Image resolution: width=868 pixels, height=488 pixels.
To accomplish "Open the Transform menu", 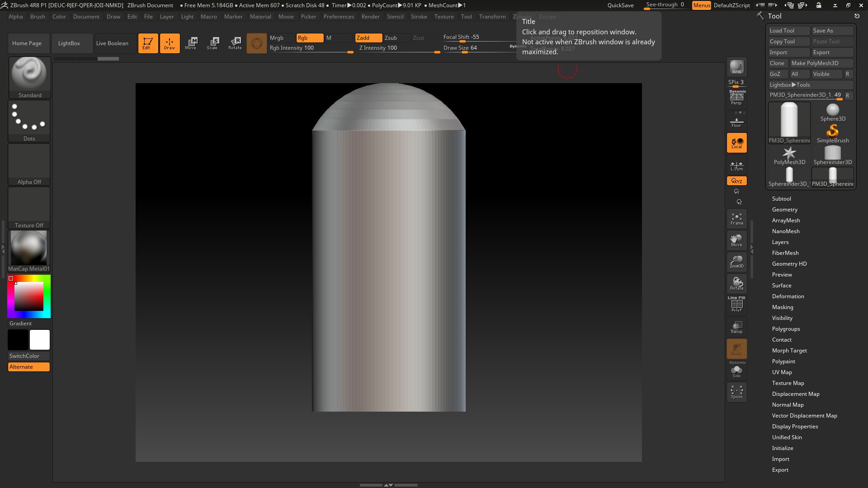I will pyautogui.click(x=492, y=17).
